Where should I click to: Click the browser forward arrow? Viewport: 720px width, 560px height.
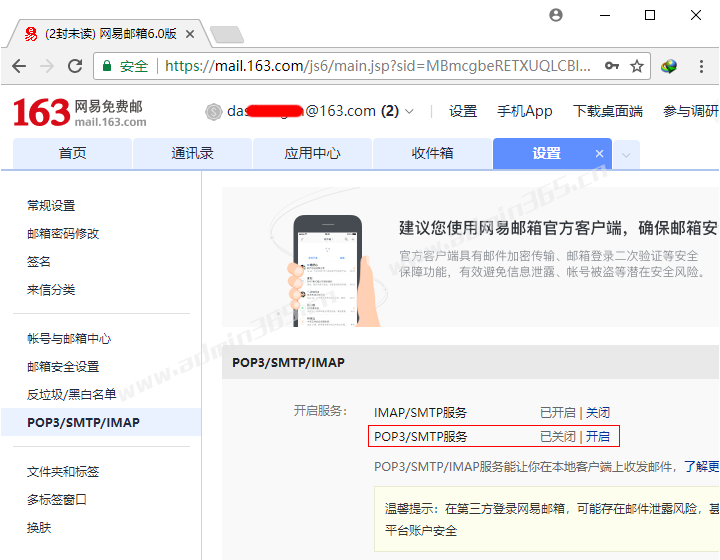pos(47,66)
